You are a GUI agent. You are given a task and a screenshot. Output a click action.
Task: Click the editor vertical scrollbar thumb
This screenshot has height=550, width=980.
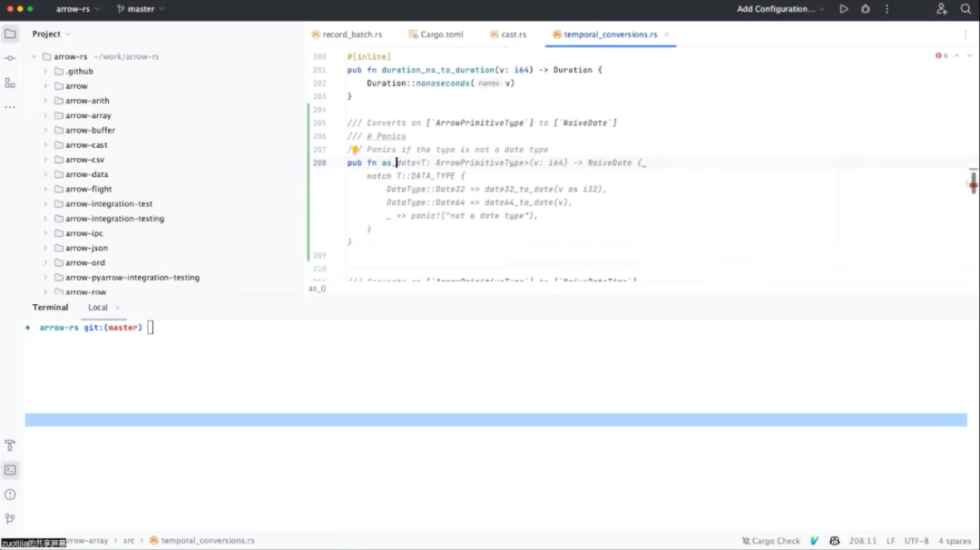[973, 183]
